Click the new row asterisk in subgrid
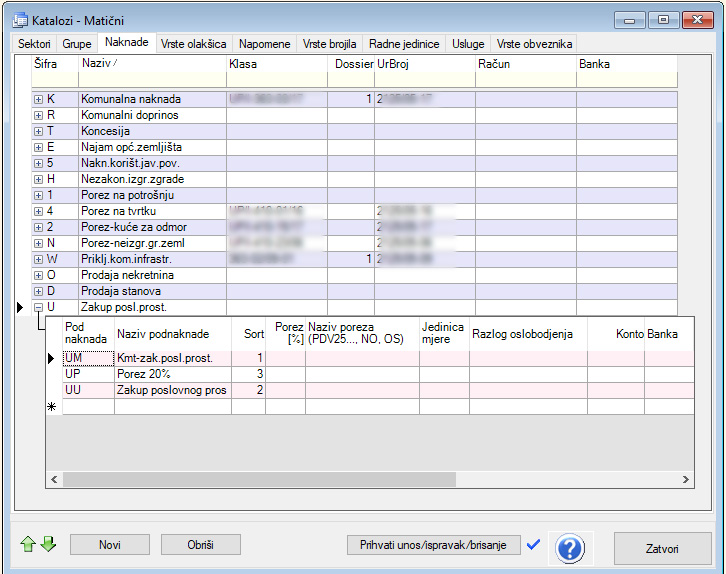The width and height of the screenshot is (726, 574). (52, 406)
